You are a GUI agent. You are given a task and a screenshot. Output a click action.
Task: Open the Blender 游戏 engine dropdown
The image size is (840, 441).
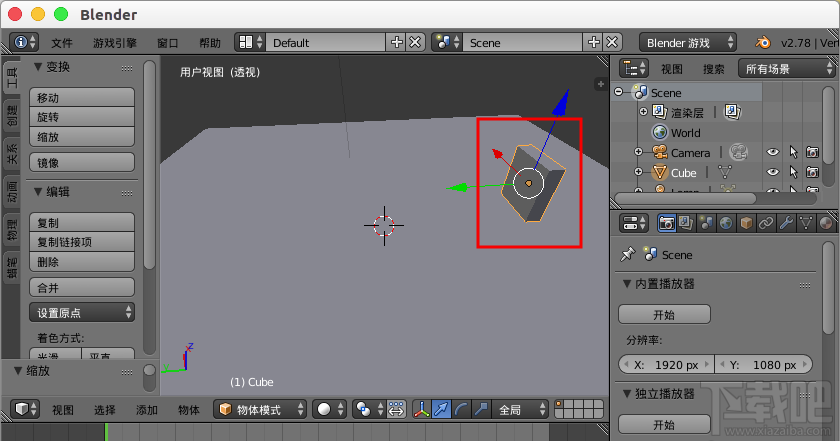tap(688, 42)
